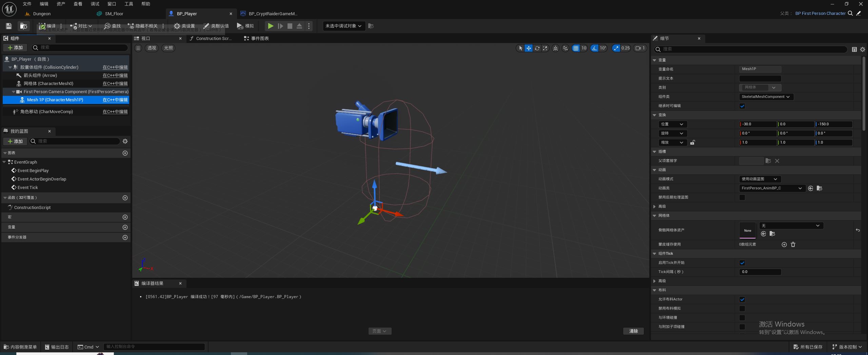Viewport: 868px width, 355px height.
Task: Toggle rotation snapping angle icon
Action: (x=594, y=48)
